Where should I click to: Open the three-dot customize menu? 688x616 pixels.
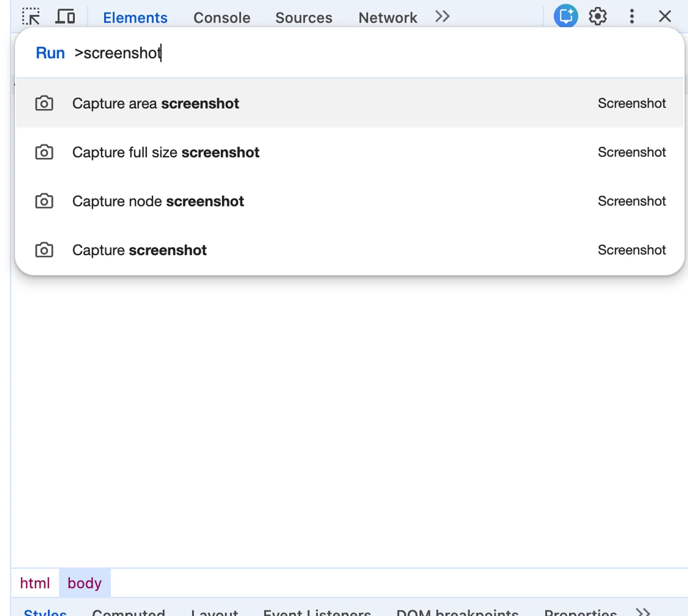pyautogui.click(x=632, y=17)
